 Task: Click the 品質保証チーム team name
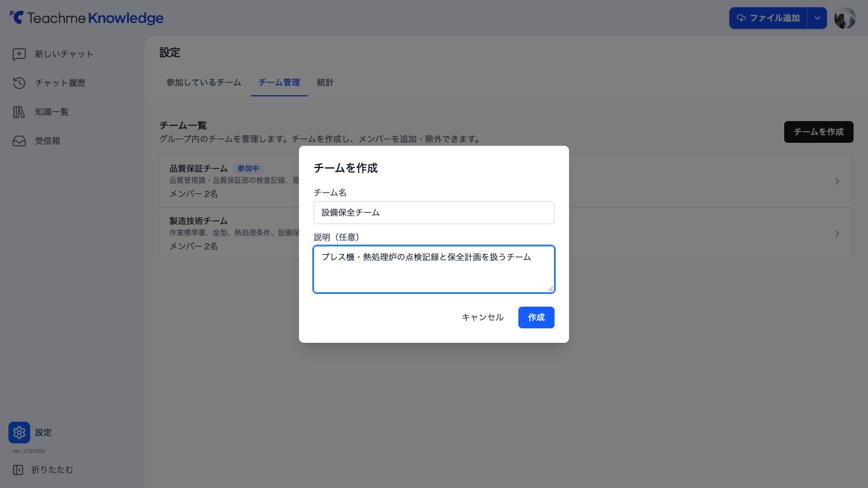pos(199,169)
